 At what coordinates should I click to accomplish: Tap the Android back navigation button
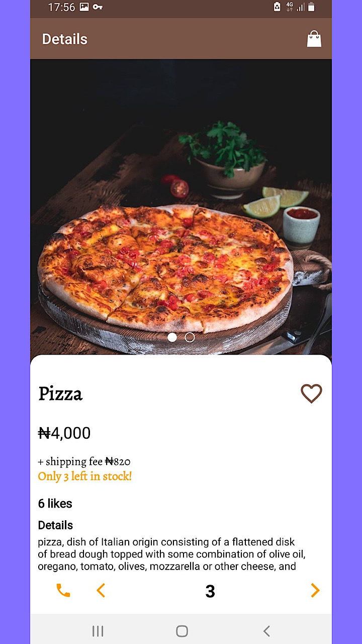266,631
